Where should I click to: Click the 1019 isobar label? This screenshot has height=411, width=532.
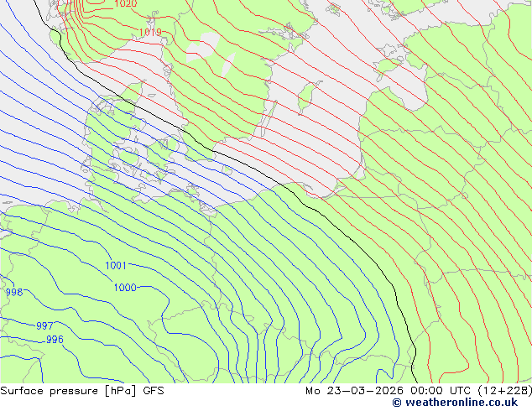(150, 32)
